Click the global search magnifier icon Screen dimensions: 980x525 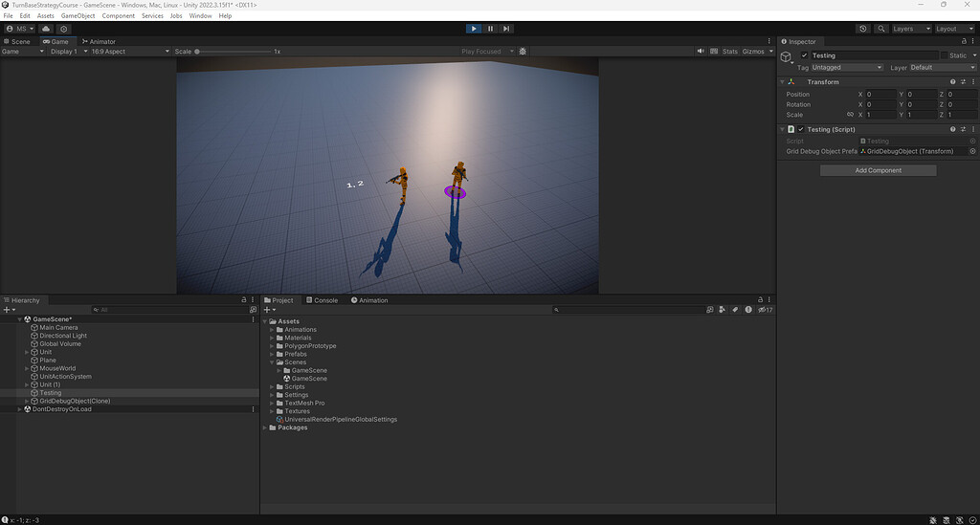tap(881, 29)
